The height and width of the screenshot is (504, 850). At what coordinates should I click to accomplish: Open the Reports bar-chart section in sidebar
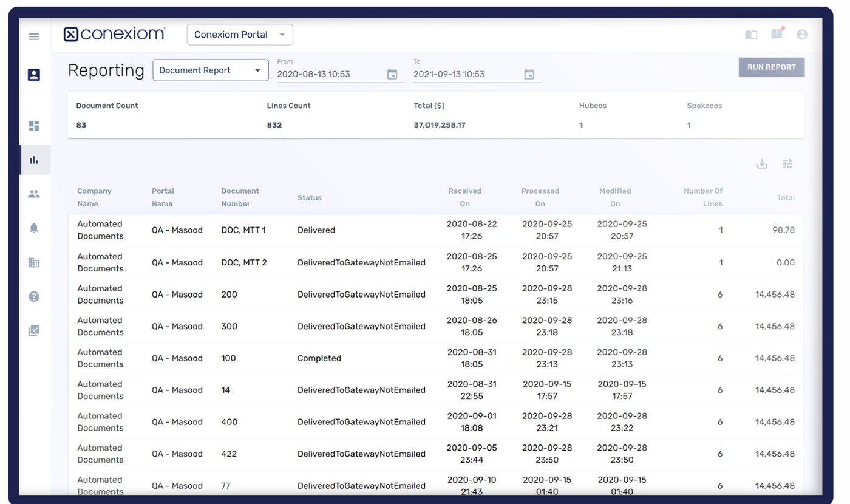point(34,160)
